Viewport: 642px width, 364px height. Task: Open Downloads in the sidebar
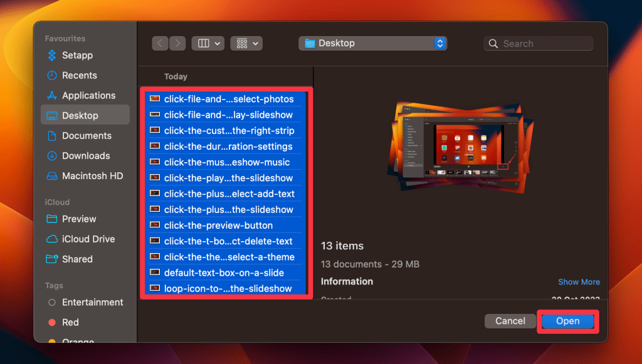coord(85,155)
